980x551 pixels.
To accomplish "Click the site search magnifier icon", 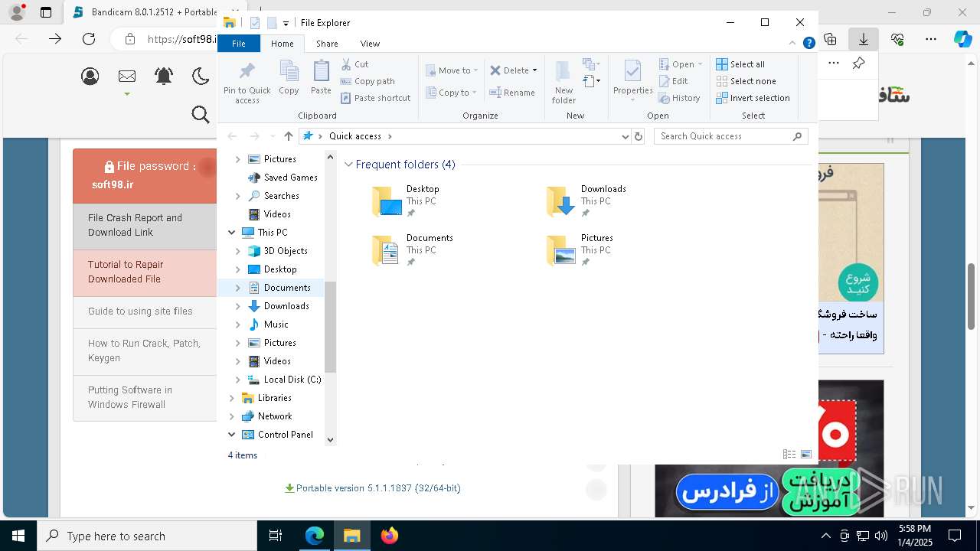I will [x=201, y=115].
